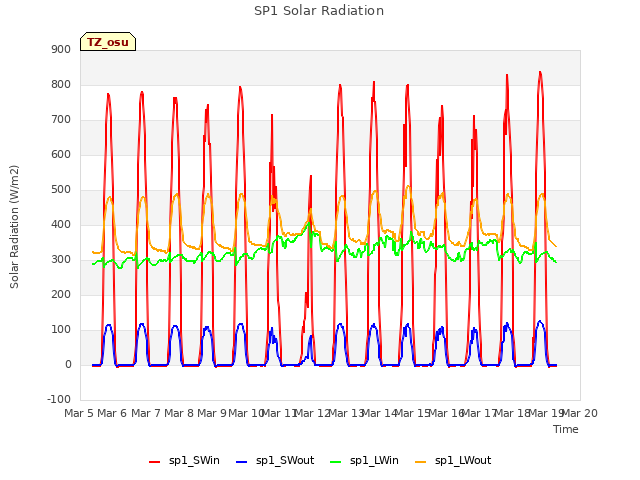Click the 100 y-axis tick label
Image resolution: width=640 pixels, height=480 pixels.
pos(61,329)
